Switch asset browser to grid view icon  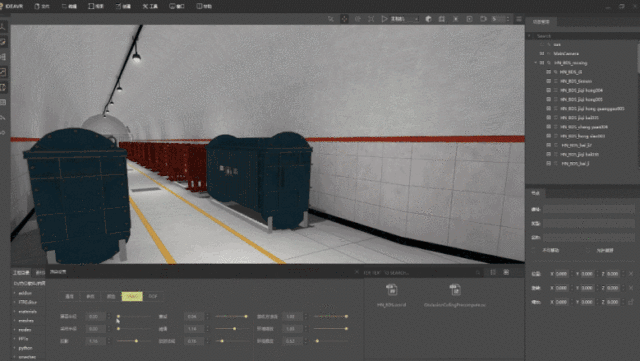506,272
